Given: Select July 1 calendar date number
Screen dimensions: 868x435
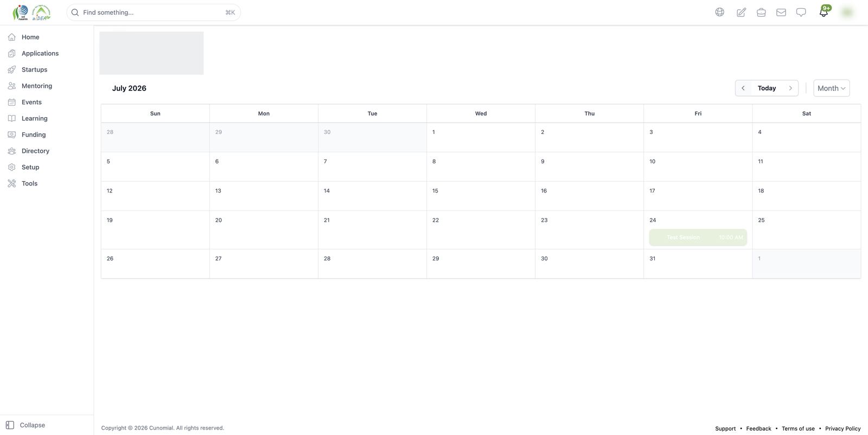Looking at the screenshot, I should tap(433, 132).
